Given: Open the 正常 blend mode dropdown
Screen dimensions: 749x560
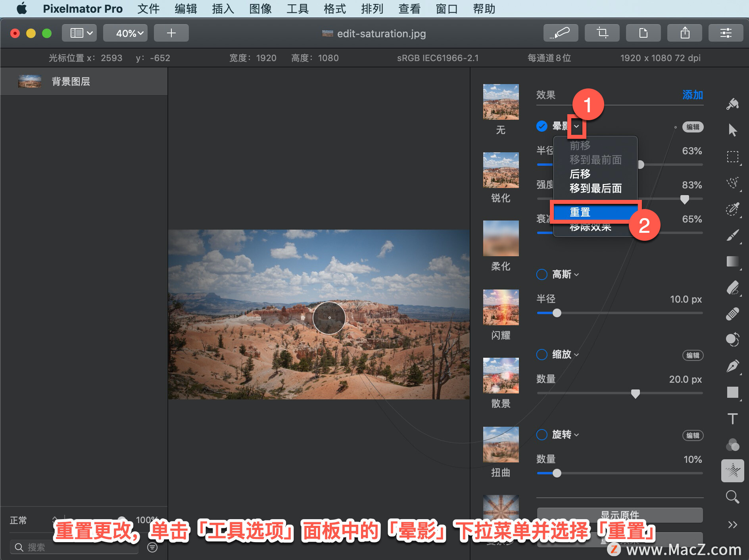Looking at the screenshot, I should point(34,520).
